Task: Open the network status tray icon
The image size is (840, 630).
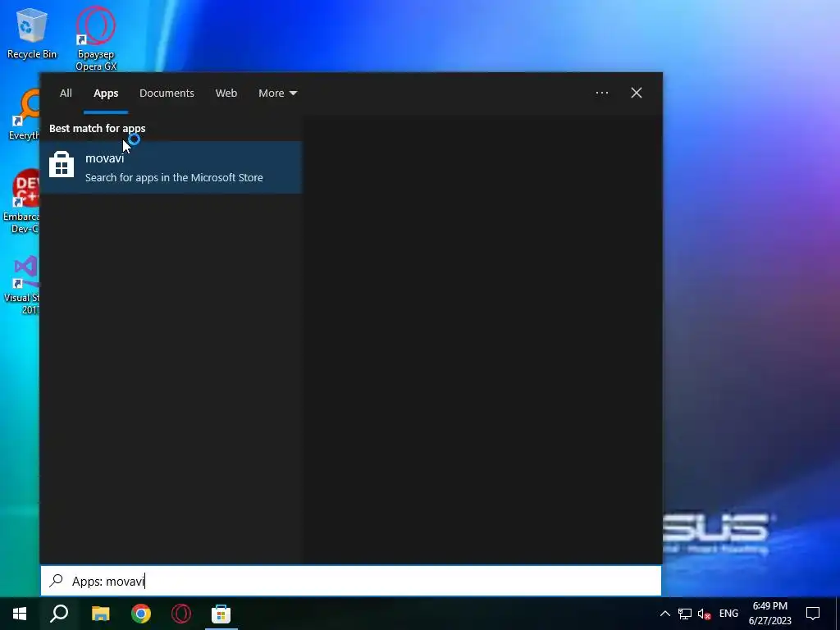Action: pyautogui.click(x=685, y=614)
